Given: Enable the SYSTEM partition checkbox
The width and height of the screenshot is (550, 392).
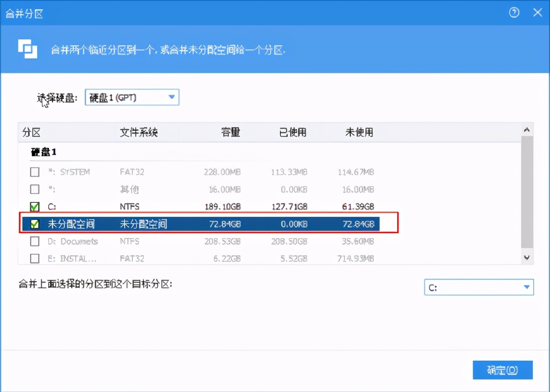Looking at the screenshot, I should [35, 172].
